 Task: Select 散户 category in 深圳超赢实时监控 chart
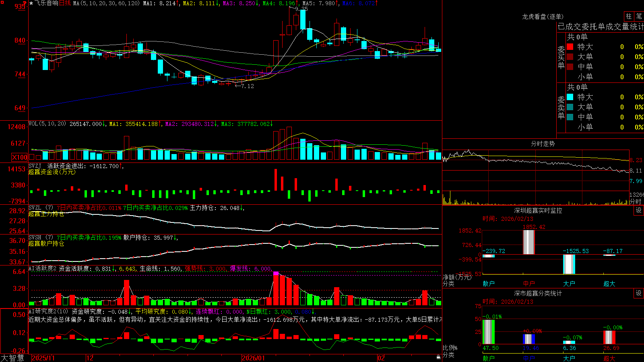coord(489,284)
